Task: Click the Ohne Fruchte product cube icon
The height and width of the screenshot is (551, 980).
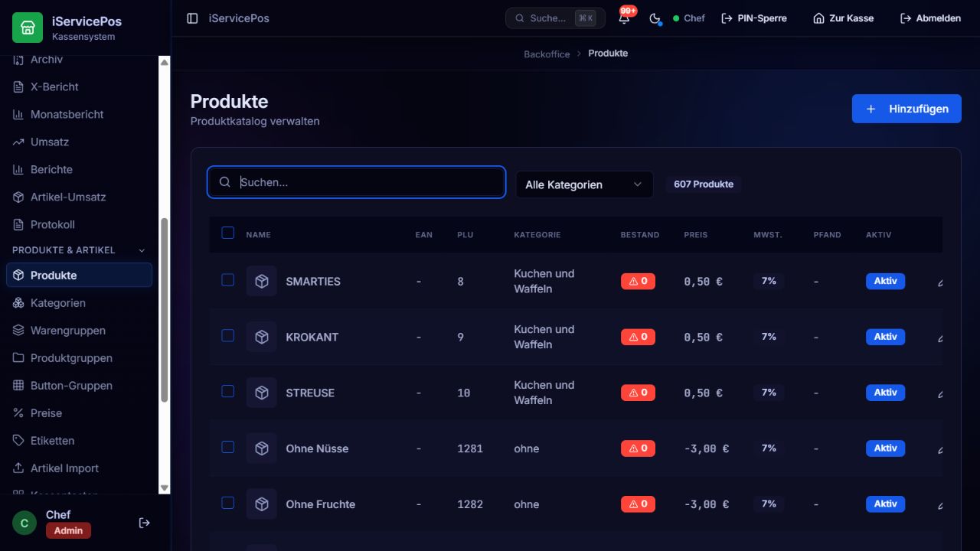Action: pos(262,504)
